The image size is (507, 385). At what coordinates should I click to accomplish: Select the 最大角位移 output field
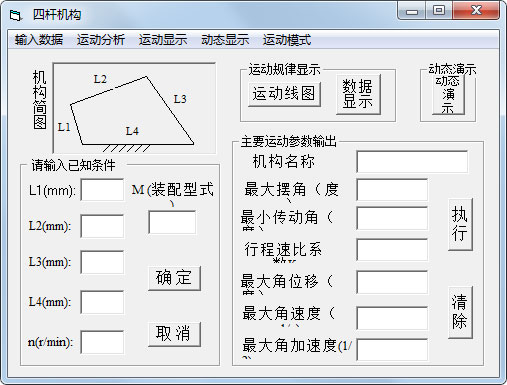[x=392, y=282]
